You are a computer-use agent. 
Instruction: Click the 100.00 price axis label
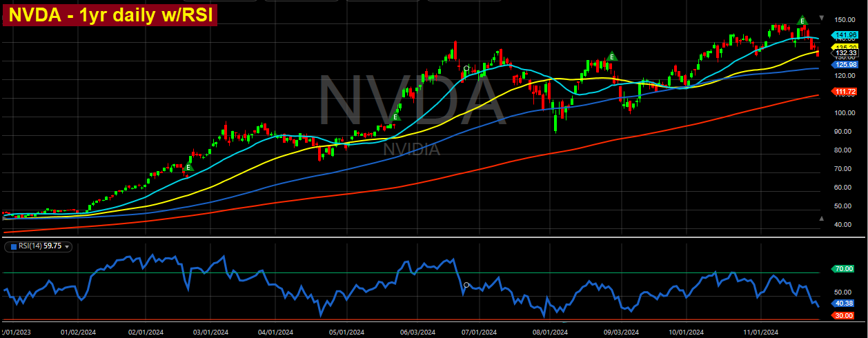pyautogui.click(x=845, y=112)
